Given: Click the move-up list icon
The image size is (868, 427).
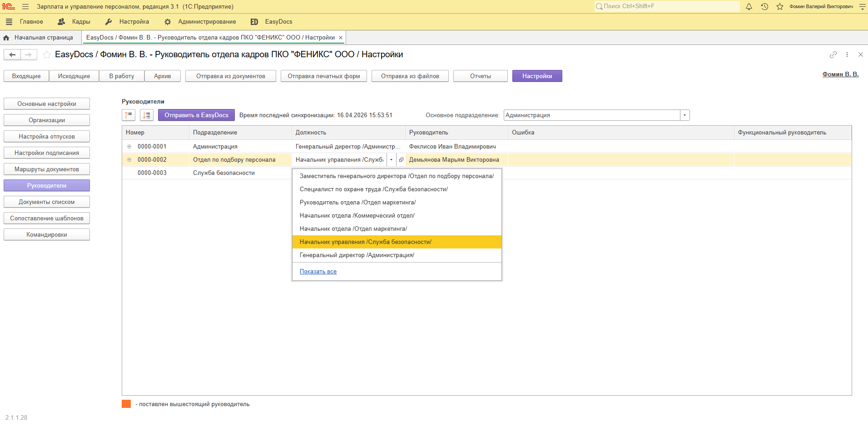Looking at the screenshot, I should [x=129, y=115].
